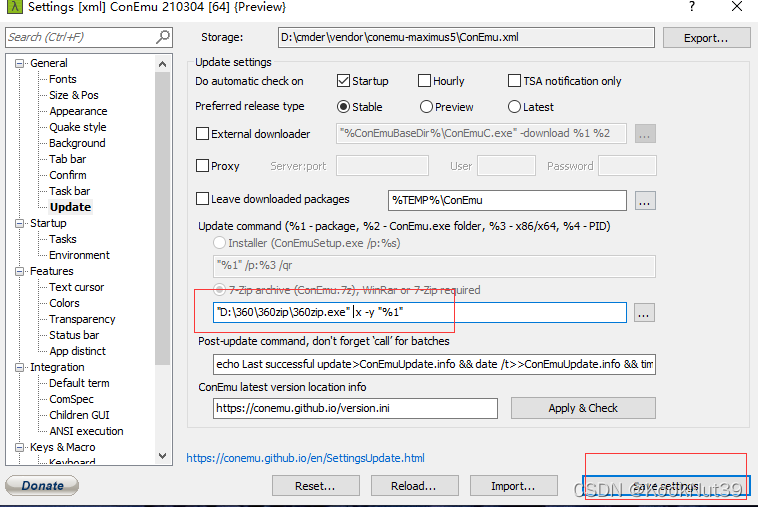Screen dimensions: 758x507
Task: Select Latest release type
Action: coord(514,107)
